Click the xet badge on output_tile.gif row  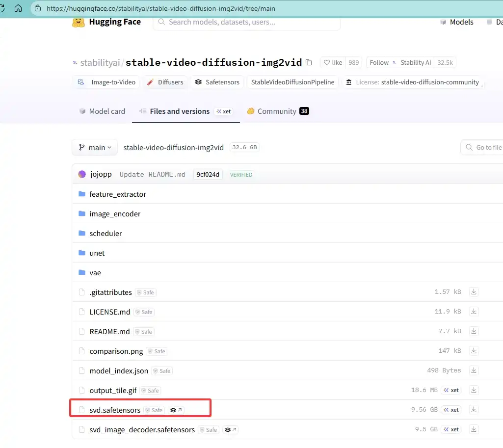coord(451,390)
